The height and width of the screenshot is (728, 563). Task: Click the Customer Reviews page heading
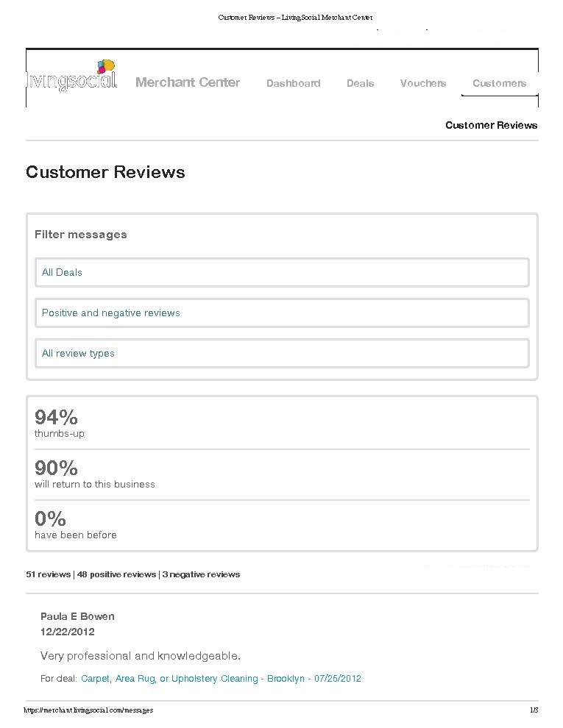pyautogui.click(x=105, y=172)
